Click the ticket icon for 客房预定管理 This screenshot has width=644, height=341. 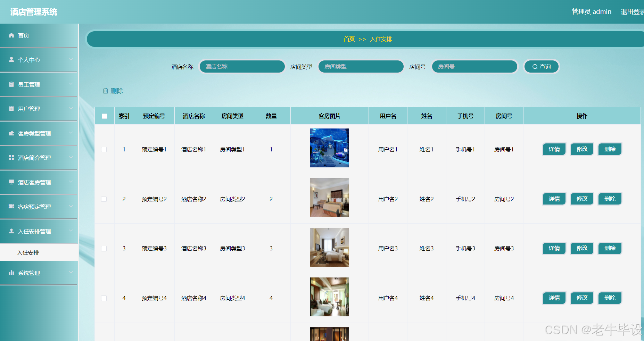11,206
